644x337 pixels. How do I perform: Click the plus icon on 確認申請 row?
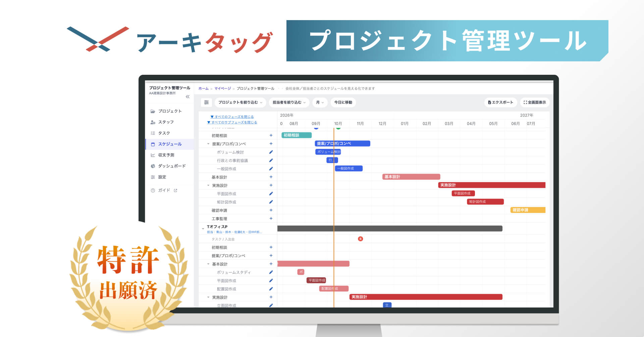[x=271, y=210]
